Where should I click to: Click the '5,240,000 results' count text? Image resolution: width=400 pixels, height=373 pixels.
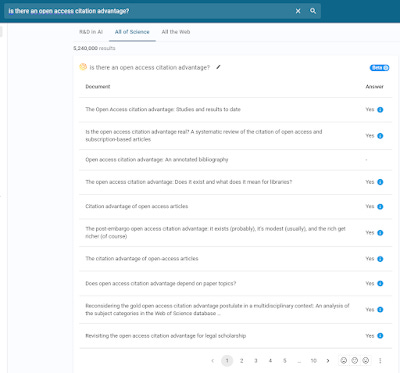click(94, 48)
